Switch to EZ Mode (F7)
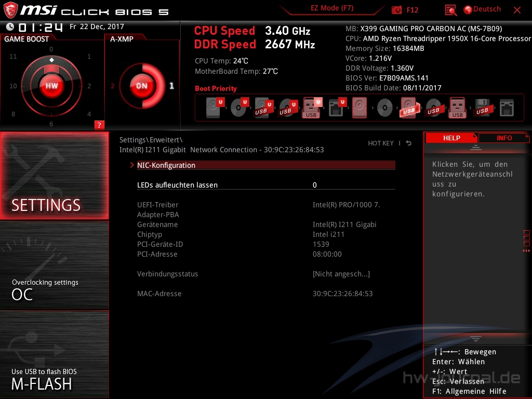 coord(332,8)
